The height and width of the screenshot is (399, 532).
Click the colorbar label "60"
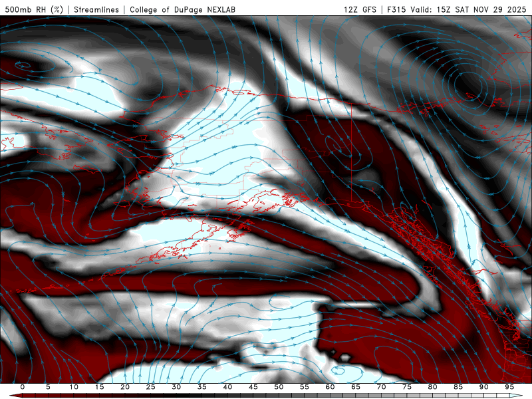330,387
